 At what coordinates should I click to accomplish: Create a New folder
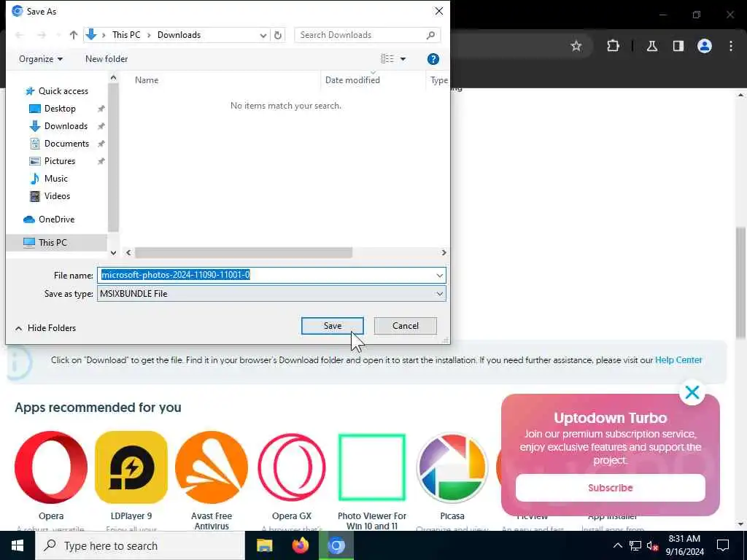tap(107, 59)
